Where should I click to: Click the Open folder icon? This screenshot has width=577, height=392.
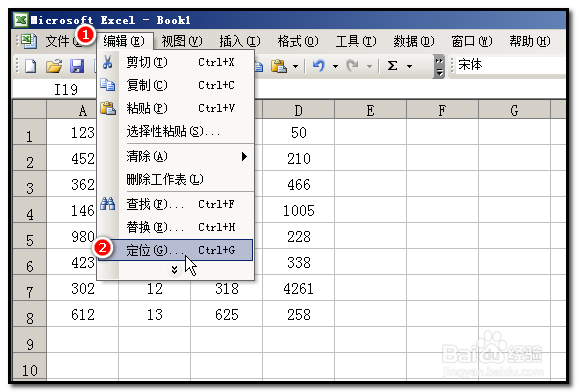[54, 66]
